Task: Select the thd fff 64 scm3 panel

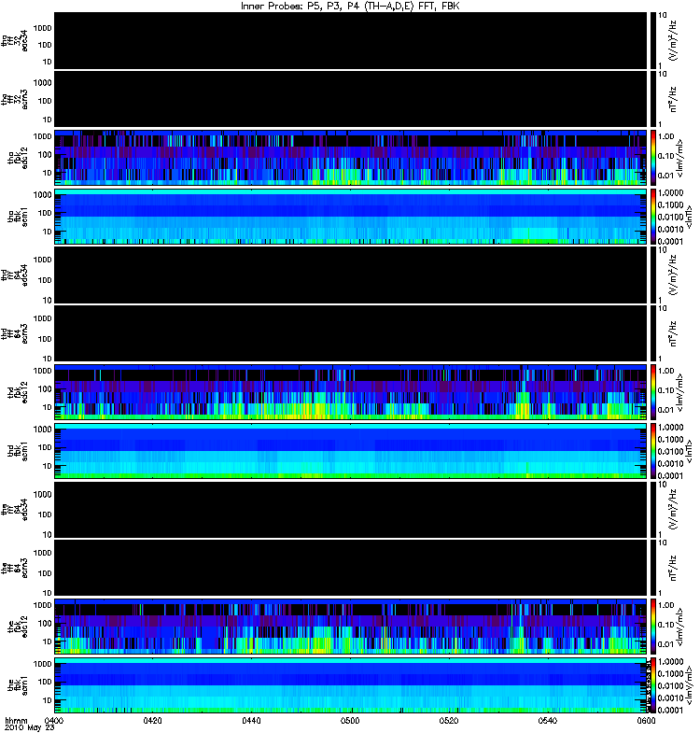Action: click(351, 333)
